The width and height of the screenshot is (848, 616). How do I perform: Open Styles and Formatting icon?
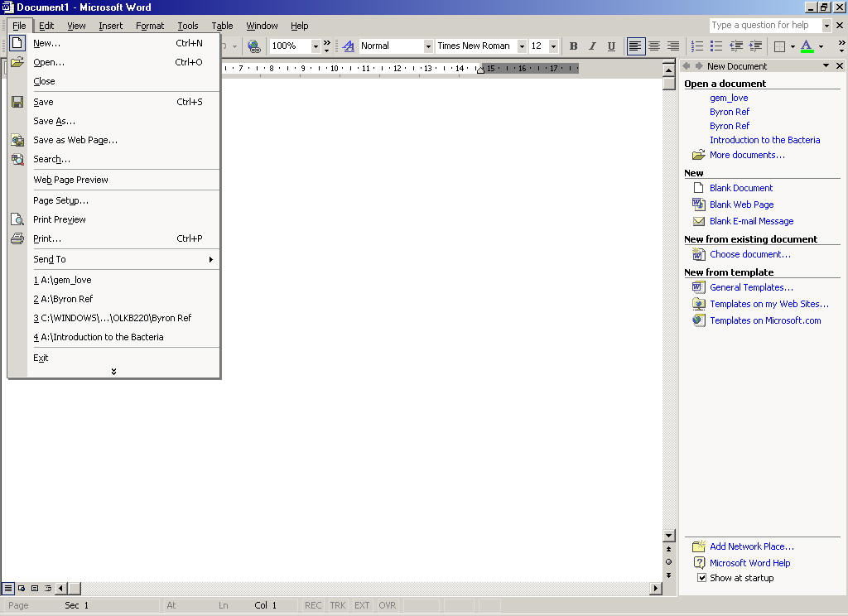[349, 46]
